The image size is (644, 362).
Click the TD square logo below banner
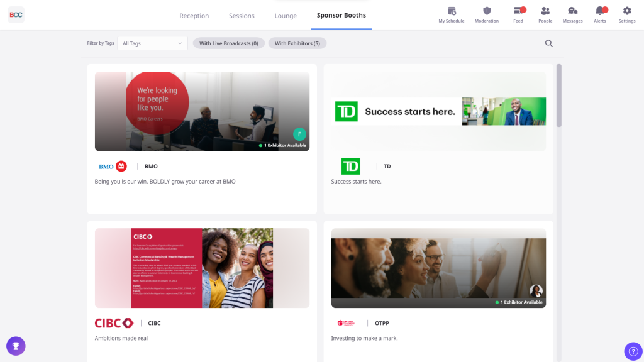[x=350, y=166]
